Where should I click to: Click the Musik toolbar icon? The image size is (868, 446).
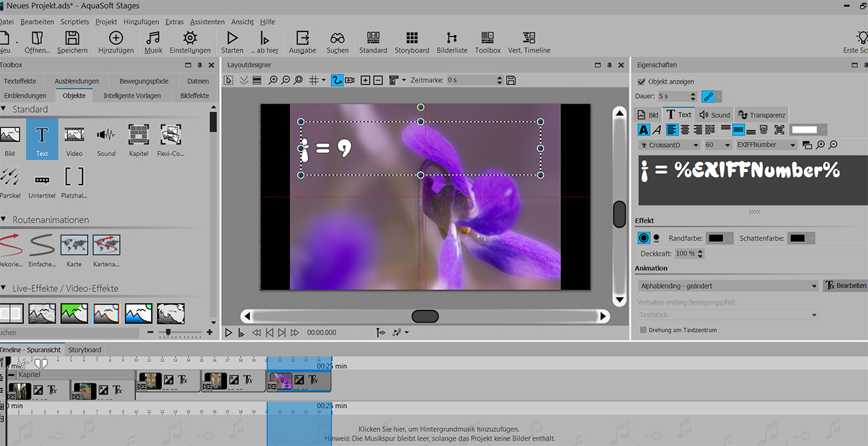[x=153, y=42]
